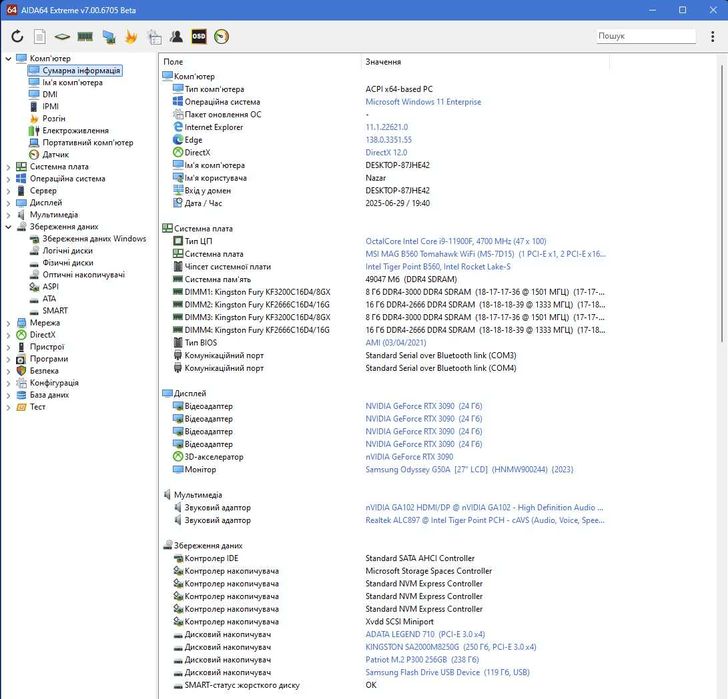
Task: Open the AMI (03/04/2021) BIOS link
Action: click(x=396, y=343)
